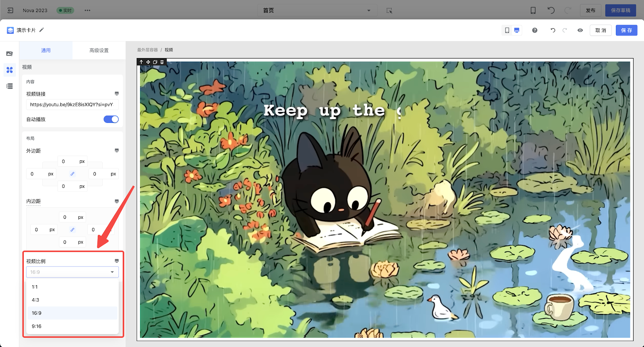Click the area-select icon next to 首页 dropdown

[x=389, y=10]
